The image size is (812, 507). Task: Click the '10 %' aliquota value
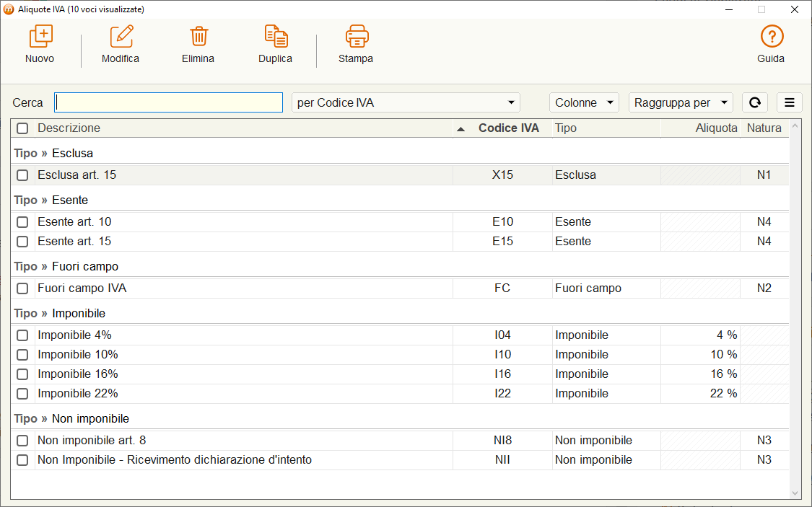click(x=723, y=354)
